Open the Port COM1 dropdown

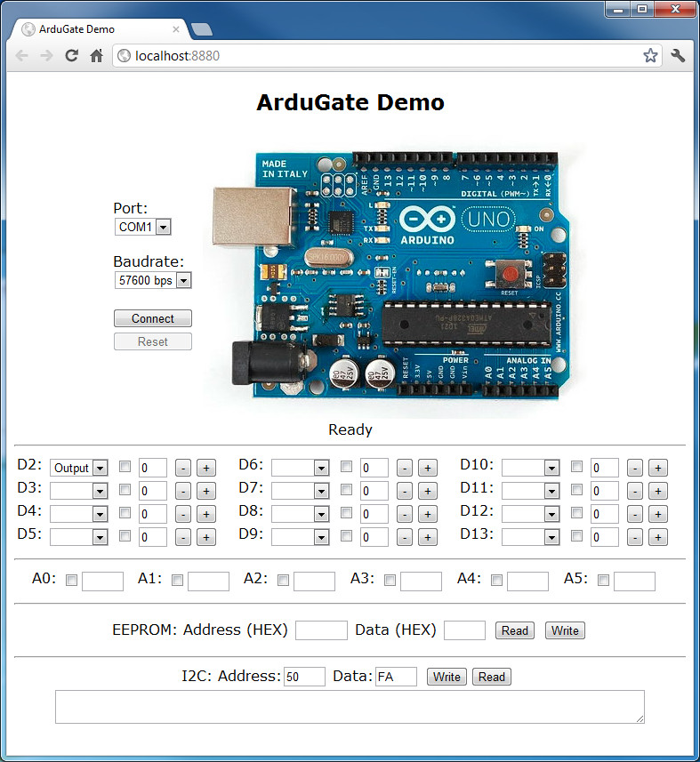pyautogui.click(x=143, y=227)
